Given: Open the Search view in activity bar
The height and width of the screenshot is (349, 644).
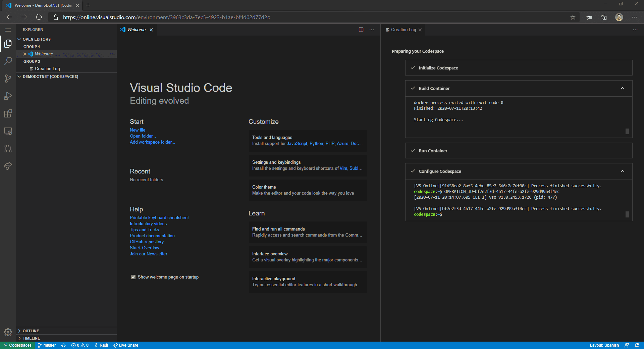Looking at the screenshot, I should [x=8, y=61].
